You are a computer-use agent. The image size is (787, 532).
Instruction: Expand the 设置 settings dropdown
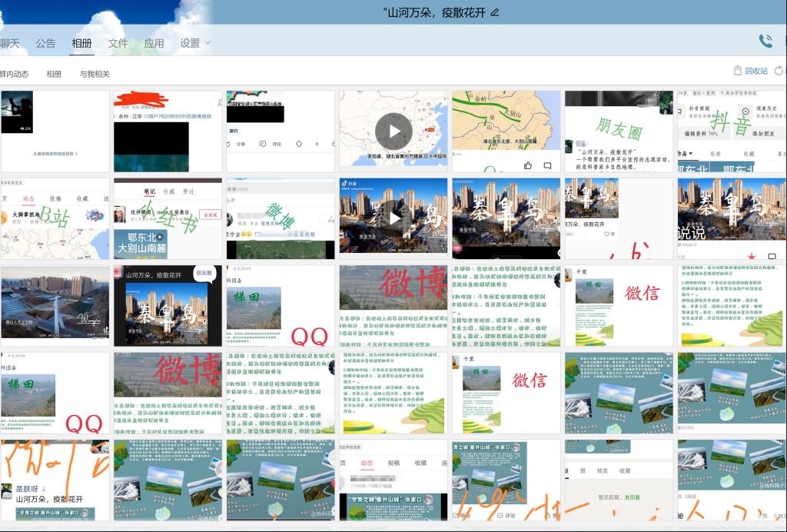coord(195,43)
